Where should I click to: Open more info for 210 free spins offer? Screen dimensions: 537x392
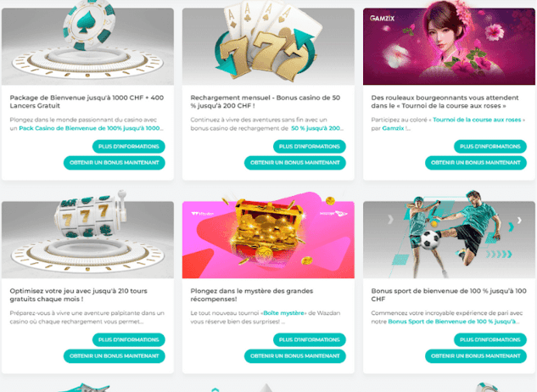point(129,339)
